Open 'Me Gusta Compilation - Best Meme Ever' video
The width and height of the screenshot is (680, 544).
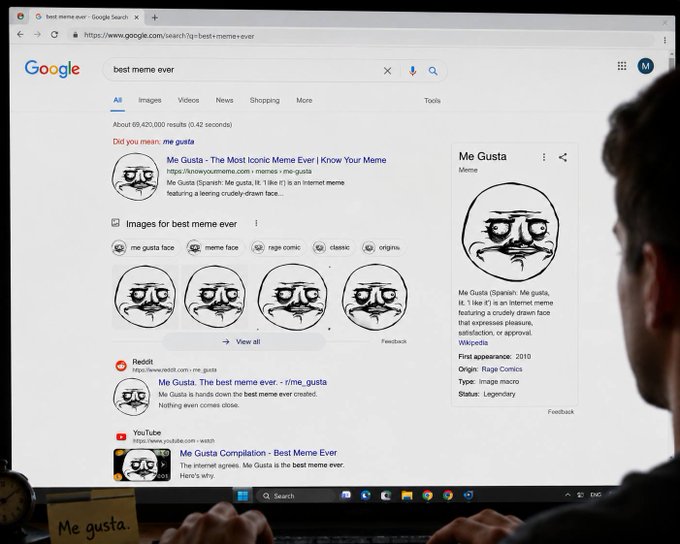click(x=258, y=453)
